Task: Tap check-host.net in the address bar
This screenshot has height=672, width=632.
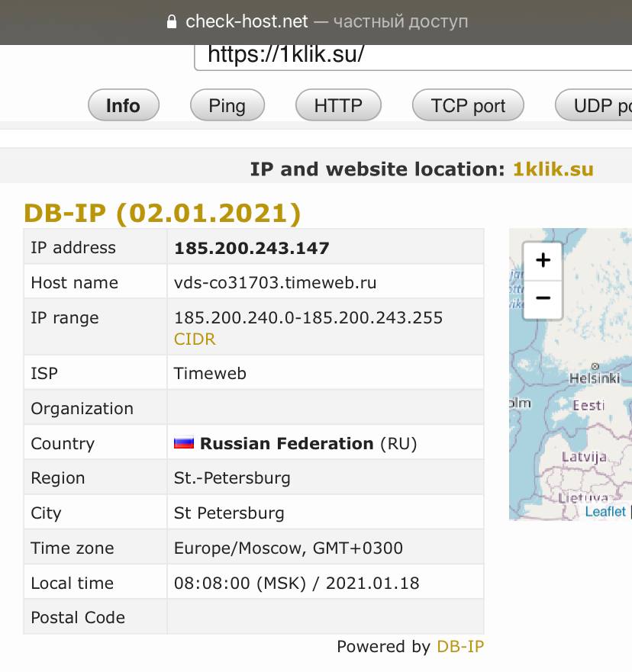Action: 247,21
